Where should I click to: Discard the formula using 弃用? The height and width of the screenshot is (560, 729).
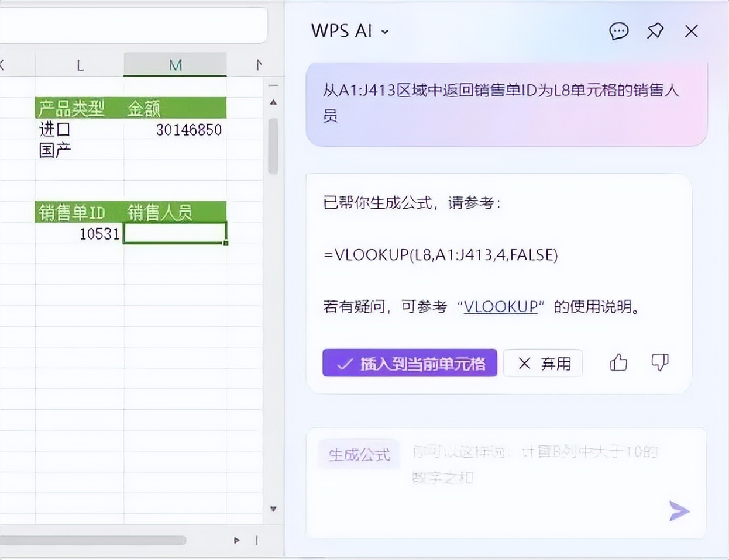(x=542, y=363)
